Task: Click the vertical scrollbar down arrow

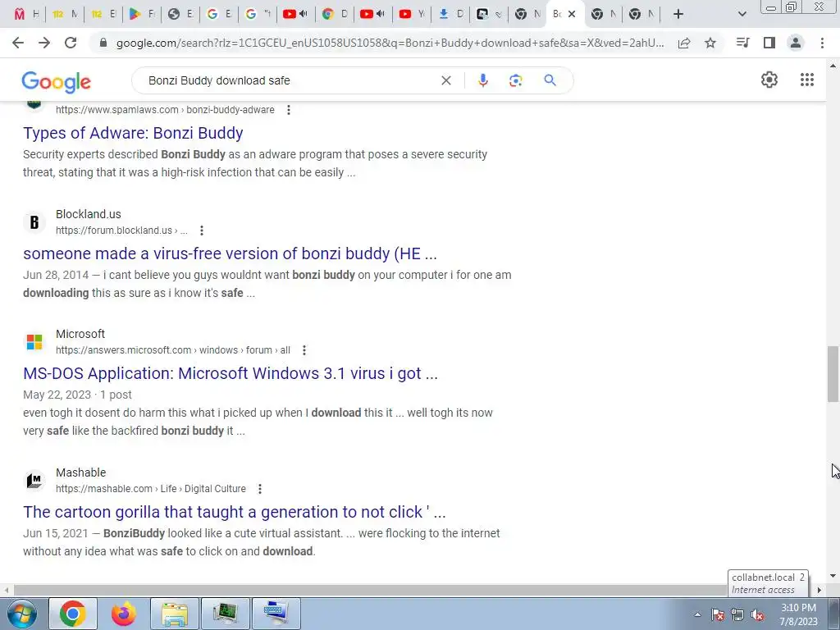Action: click(x=833, y=576)
